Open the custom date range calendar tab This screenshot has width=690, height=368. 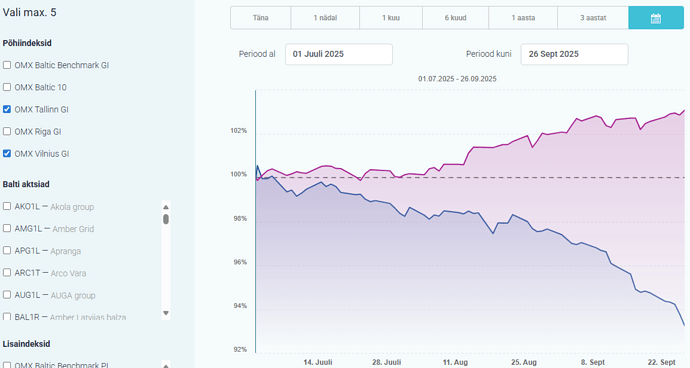click(656, 18)
